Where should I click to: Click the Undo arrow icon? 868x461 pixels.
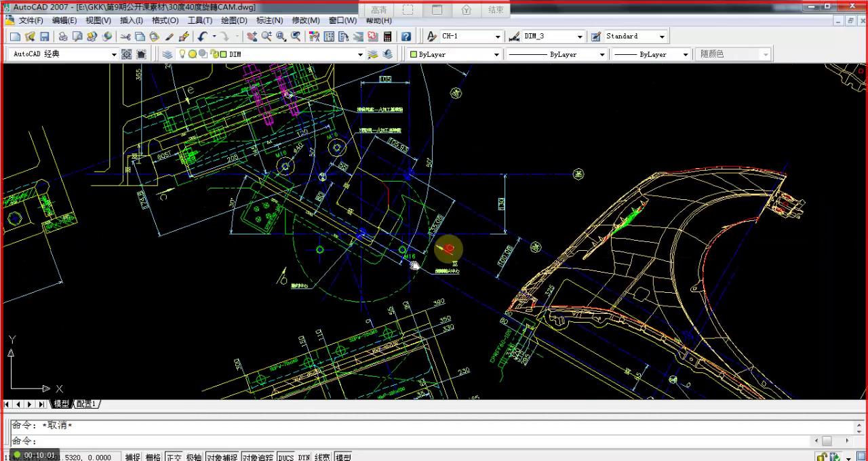click(203, 37)
